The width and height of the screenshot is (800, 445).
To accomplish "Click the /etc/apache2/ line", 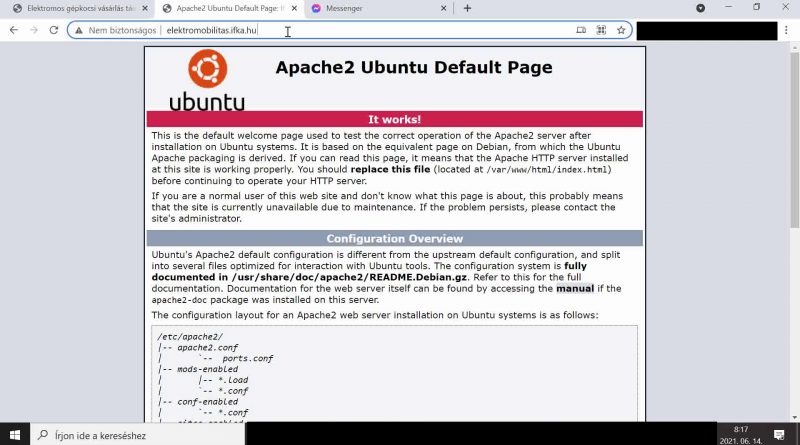I will [x=190, y=337].
